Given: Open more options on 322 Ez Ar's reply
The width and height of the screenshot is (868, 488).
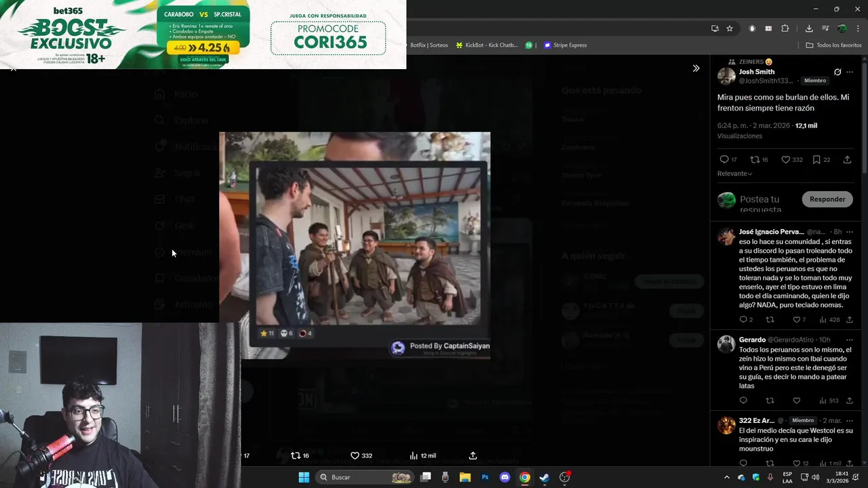Looking at the screenshot, I should 850,420.
